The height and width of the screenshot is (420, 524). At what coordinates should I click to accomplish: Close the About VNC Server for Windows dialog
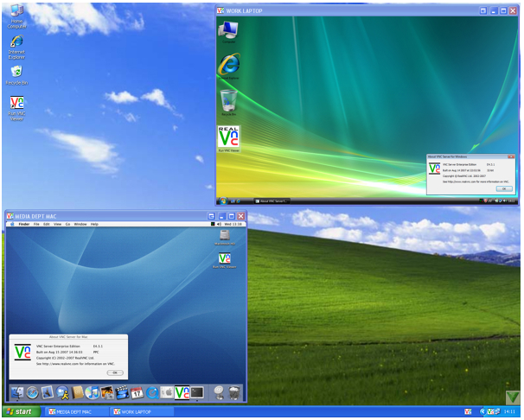click(511, 156)
